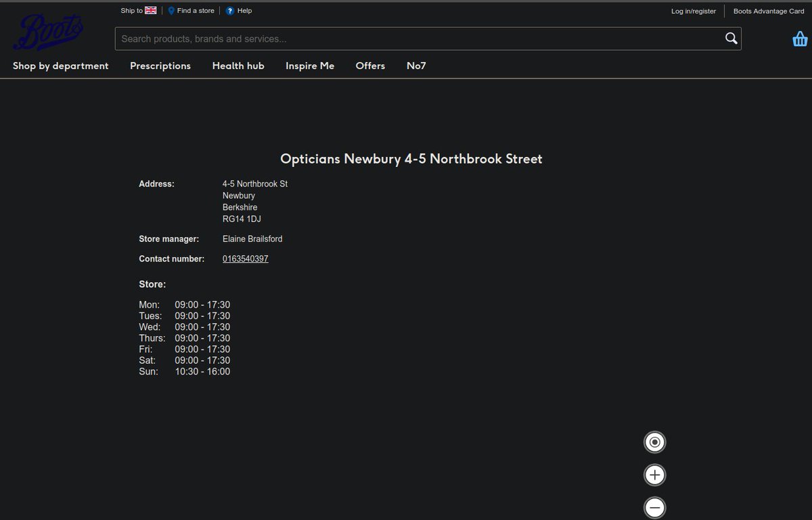Image resolution: width=812 pixels, height=520 pixels.
Task: Click the Fri: opening hours row
Action: point(185,350)
